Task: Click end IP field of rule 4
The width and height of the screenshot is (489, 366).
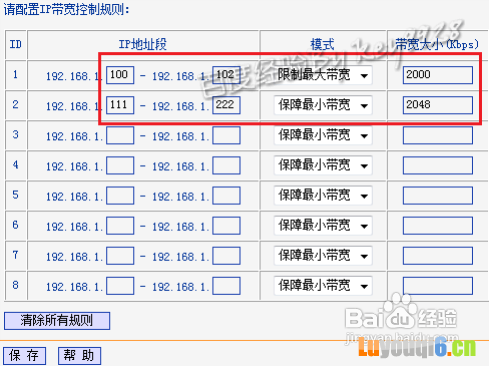Action: click(x=226, y=165)
